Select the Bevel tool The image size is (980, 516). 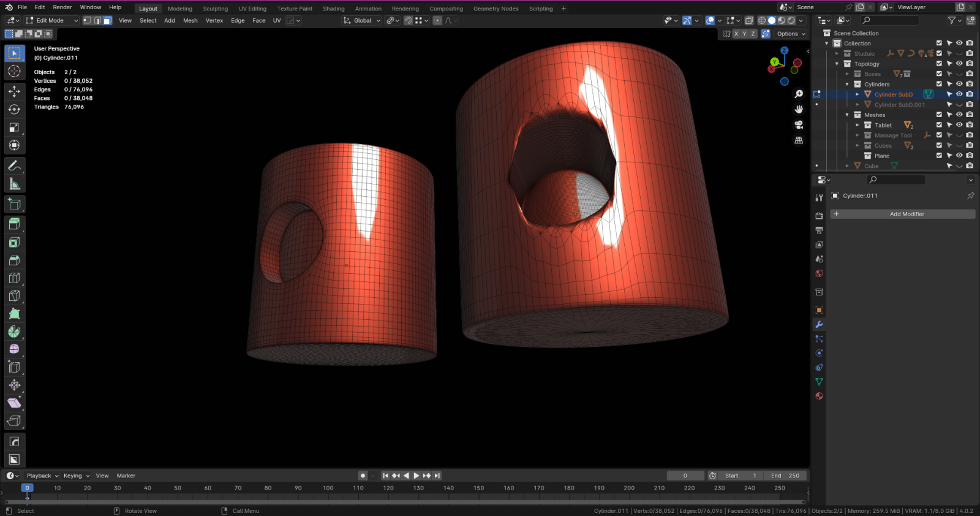(x=15, y=260)
